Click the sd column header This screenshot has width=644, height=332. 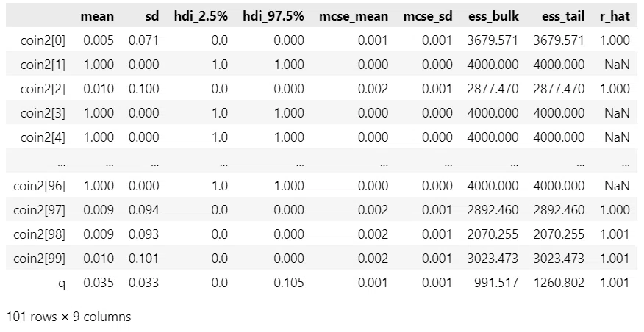[151, 16]
